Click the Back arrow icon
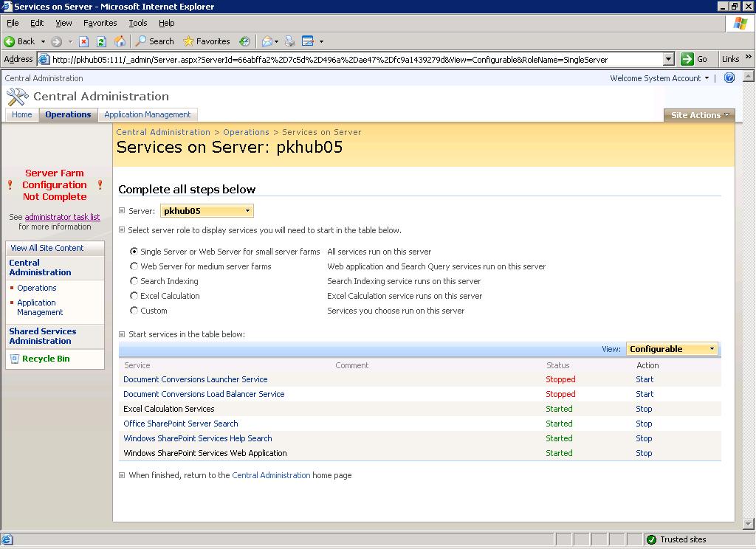 [9, 41]
